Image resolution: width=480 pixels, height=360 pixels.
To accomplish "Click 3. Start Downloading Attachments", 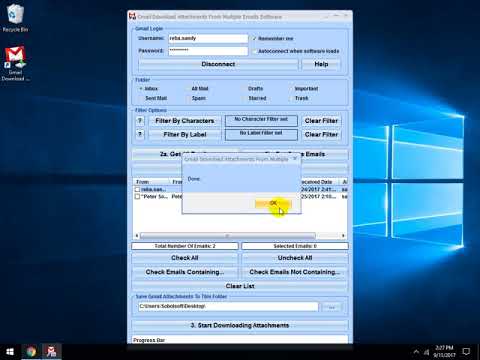I will click(240, 325).
